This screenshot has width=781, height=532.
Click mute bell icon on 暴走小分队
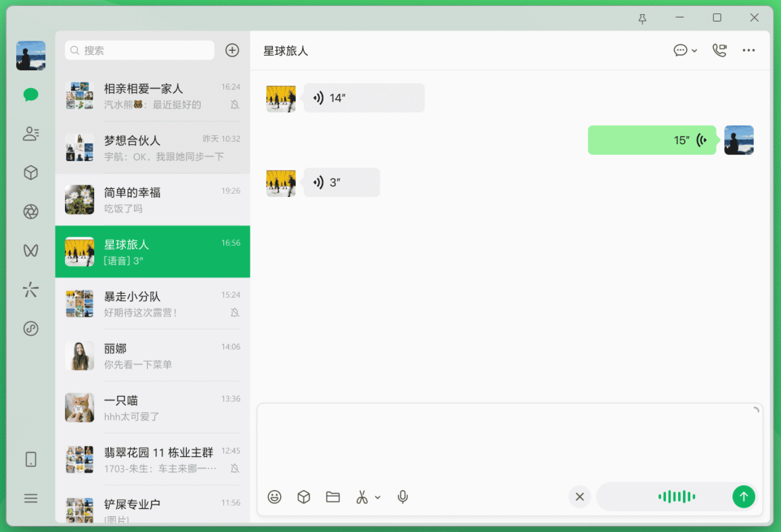pyautogui.click(x=235, y=312)
